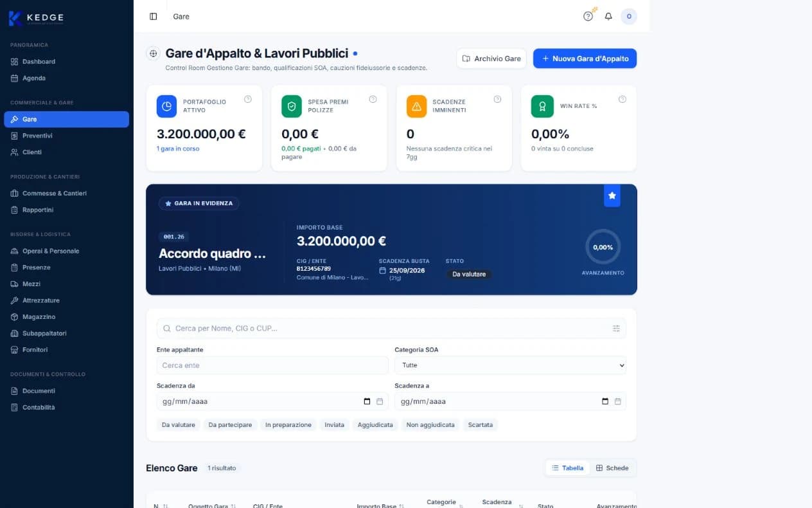Open Presenze in the sidebar
Viewport: 812px width, 508px height.
click(66, 268)
